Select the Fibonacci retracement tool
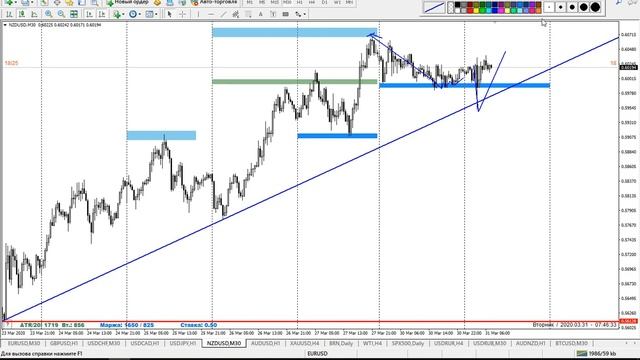Screen dimensions: 640x360 point(248,14)
